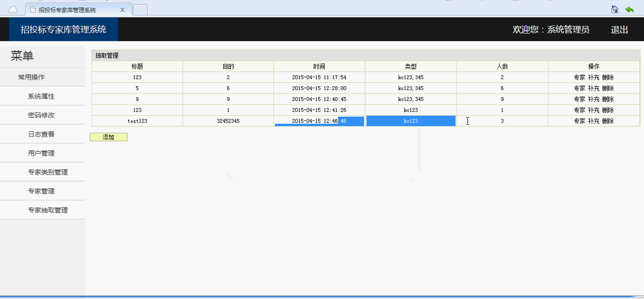Click the 2015-04-15 12:28:00 time cell

click(319, 88)
